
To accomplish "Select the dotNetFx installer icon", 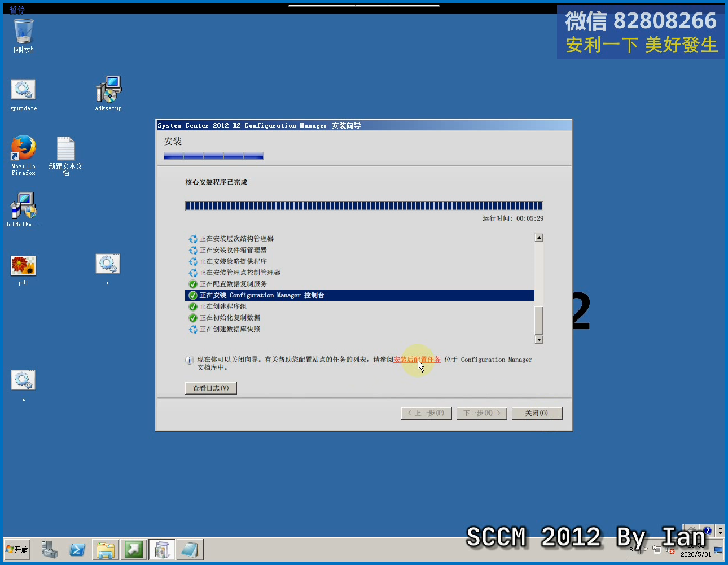I will click(x=24, y=209).
